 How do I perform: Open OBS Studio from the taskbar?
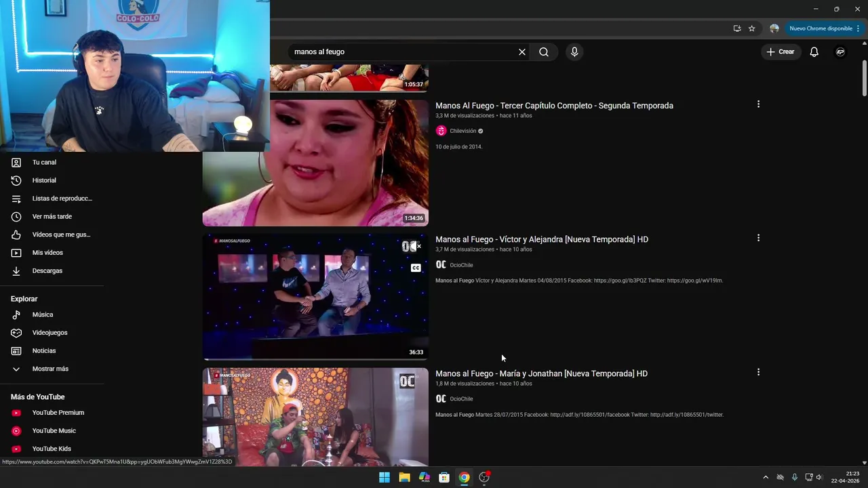coord(484,477)
